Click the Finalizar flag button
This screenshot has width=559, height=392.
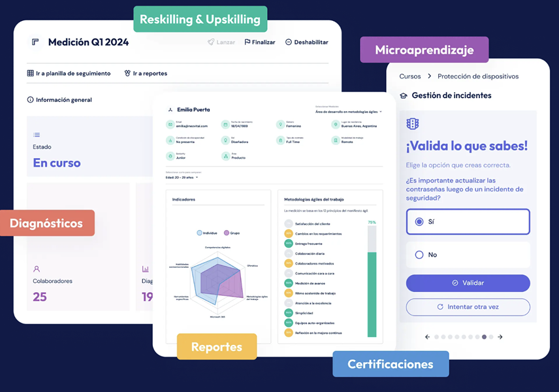tap(260, 42)
